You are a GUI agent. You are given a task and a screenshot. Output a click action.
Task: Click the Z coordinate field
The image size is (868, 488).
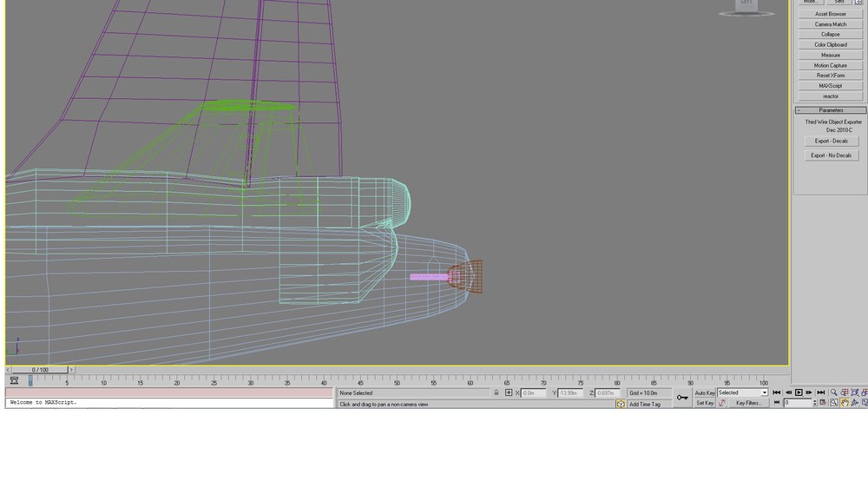pyautogui.click(x=608, y=392)
